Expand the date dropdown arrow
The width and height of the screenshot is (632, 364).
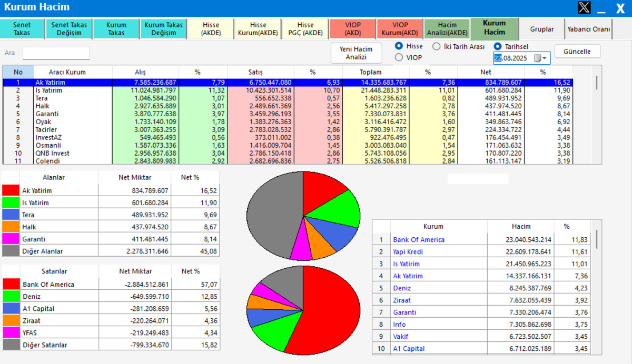545,58
